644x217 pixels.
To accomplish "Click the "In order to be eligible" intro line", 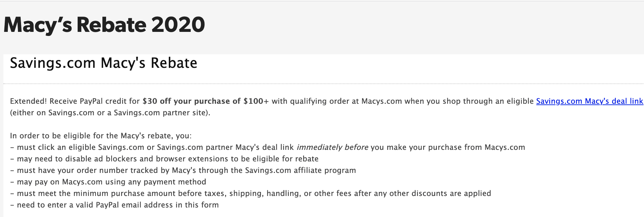I will tap(101, 136).
